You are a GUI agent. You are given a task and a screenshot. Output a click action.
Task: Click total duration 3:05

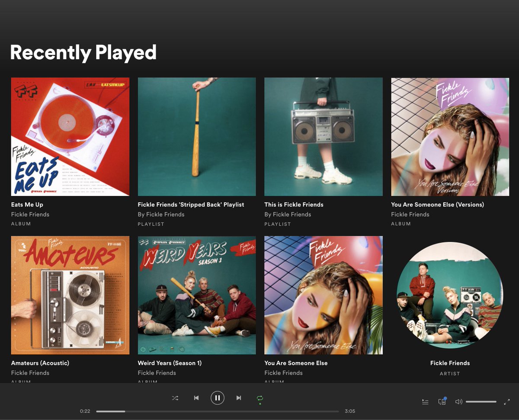tap(350, 411)
